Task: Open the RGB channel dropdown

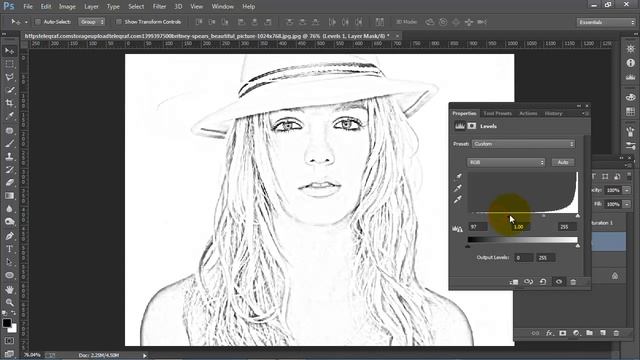Action: pos(506,162)
